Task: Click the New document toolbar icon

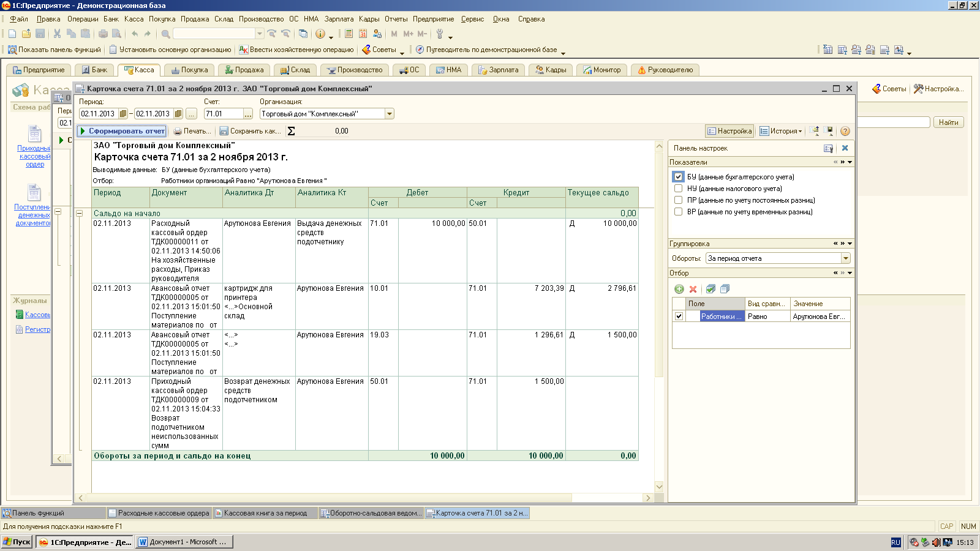Action: [x=12, y=34]
